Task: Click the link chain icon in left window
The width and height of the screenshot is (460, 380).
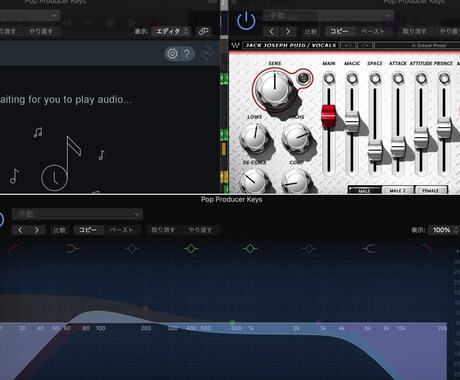Action: 203,31
